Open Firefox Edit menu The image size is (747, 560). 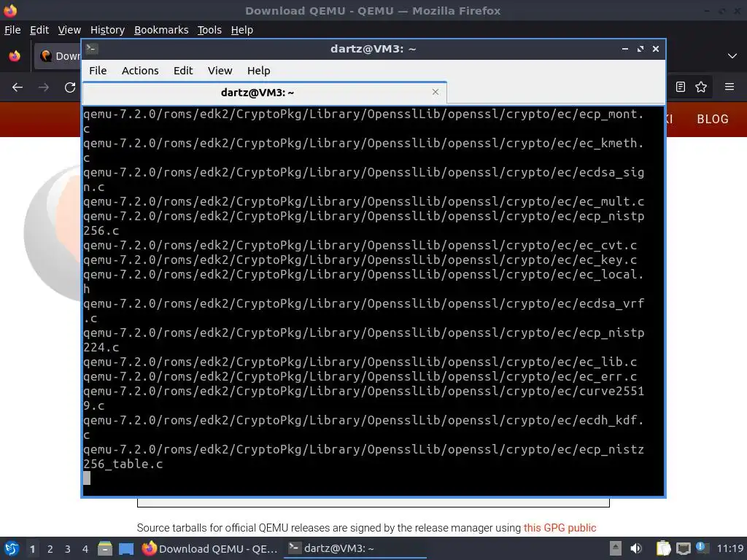39,30
